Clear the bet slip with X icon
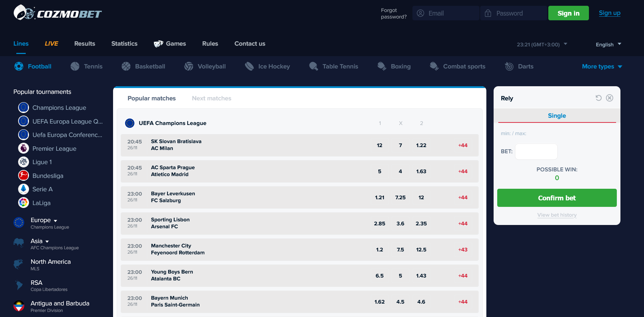 (x=610, y=98)
